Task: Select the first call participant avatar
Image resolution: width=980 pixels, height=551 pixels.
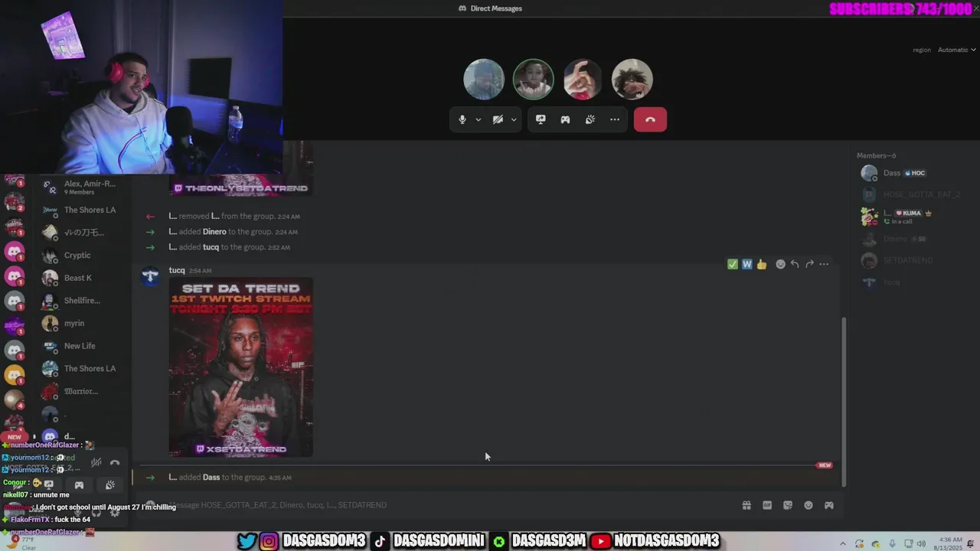Action: click(x=484, y=79)
